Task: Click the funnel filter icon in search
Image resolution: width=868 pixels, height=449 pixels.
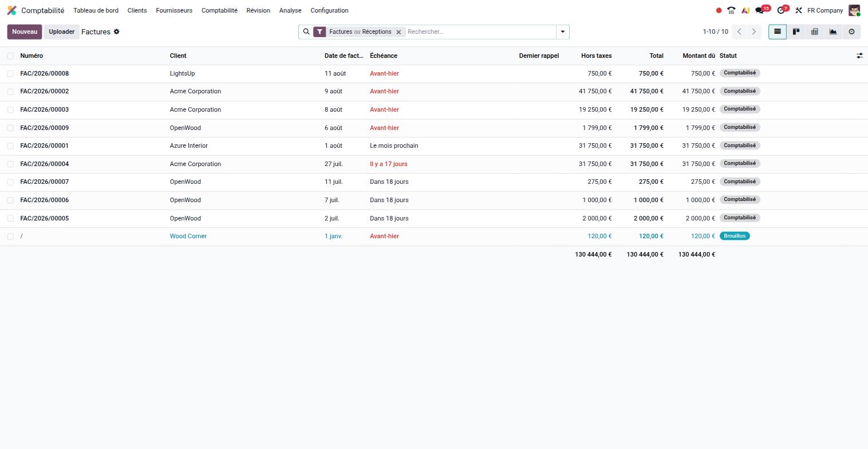Action: click(x=319, y=31)
